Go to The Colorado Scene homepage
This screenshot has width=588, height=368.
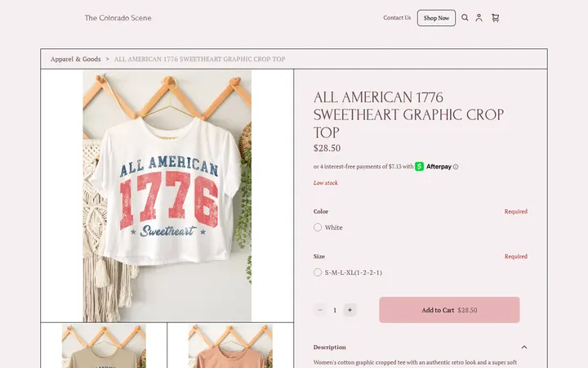(118, 18)
